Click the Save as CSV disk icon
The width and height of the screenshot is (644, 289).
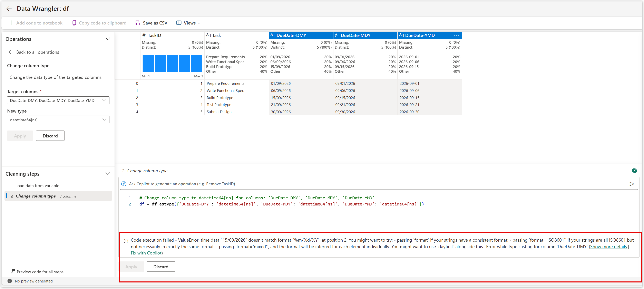[x=138, y=23]
